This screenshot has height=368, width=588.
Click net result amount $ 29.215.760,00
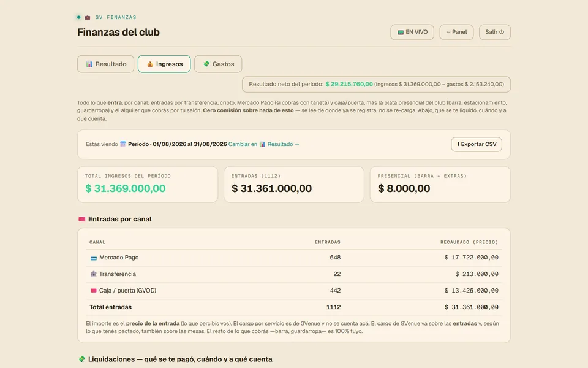pos(349,84)
